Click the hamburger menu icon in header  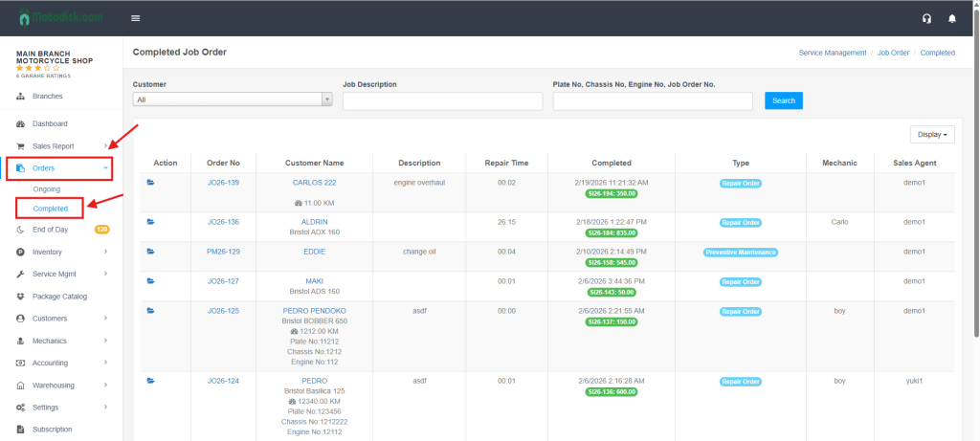136,18
